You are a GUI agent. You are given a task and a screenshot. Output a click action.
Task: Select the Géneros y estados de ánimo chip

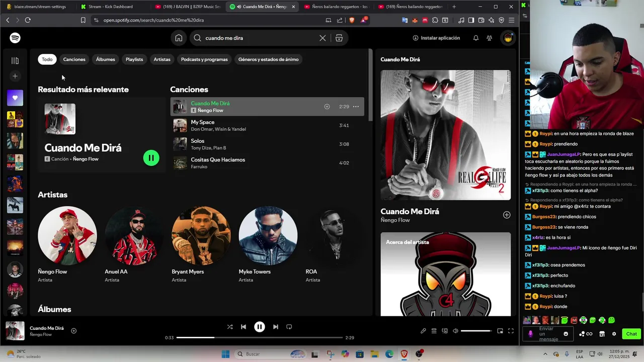click(269, 59)
